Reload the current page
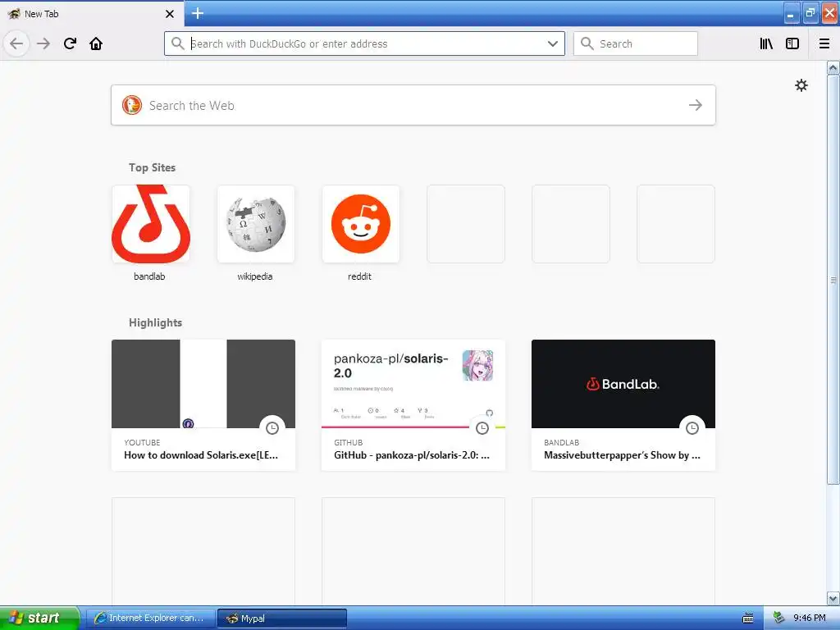840x630 pixels. click(70, 43)
